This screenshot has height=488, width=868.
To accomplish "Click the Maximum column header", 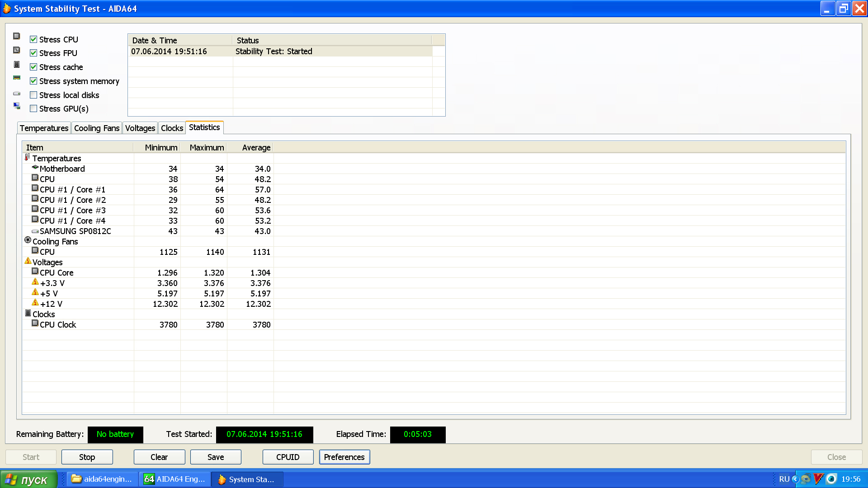I will [206, 148].
